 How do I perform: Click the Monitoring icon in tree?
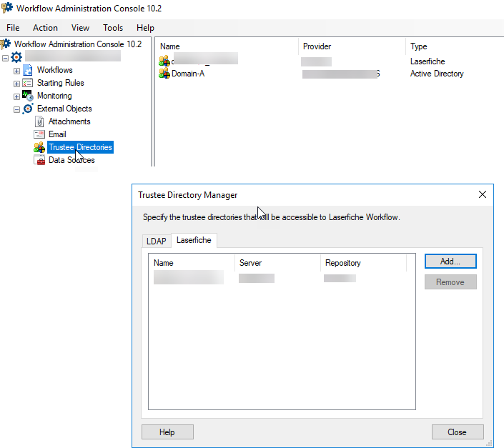pos(28,96)
